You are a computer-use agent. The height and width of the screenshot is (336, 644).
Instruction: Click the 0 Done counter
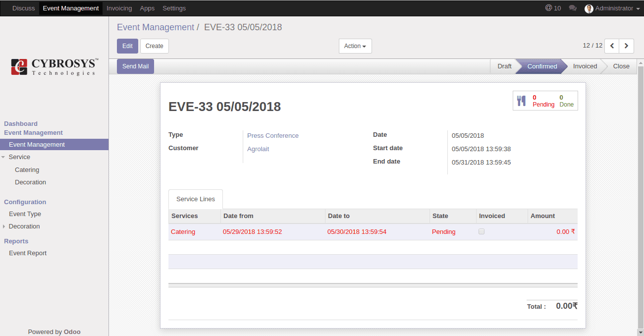click(566, 101)
